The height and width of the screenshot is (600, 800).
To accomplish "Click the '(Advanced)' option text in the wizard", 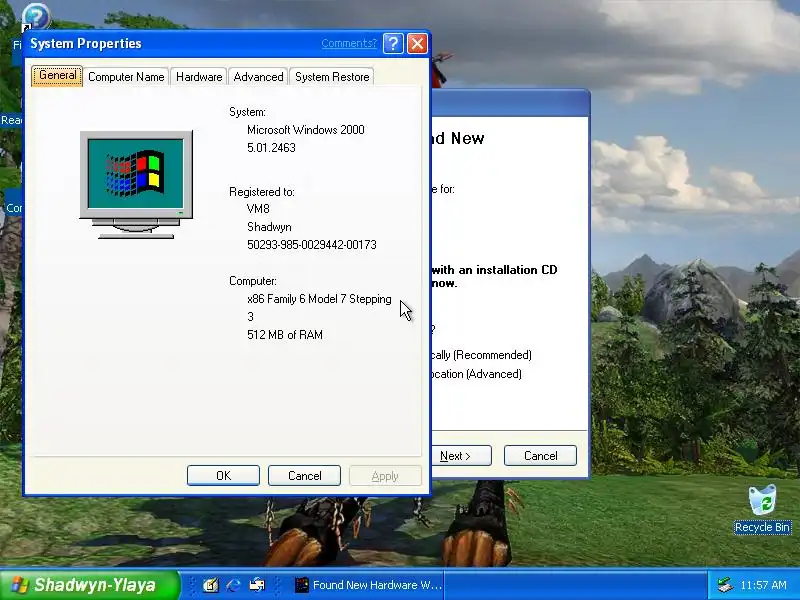I will (x=494, y=374).
